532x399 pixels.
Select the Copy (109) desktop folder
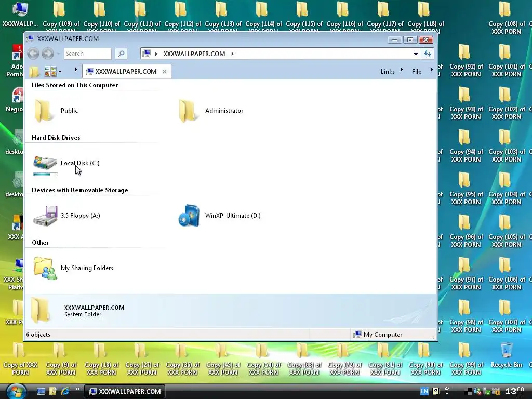pyautogui.click(x=61, y=15)
